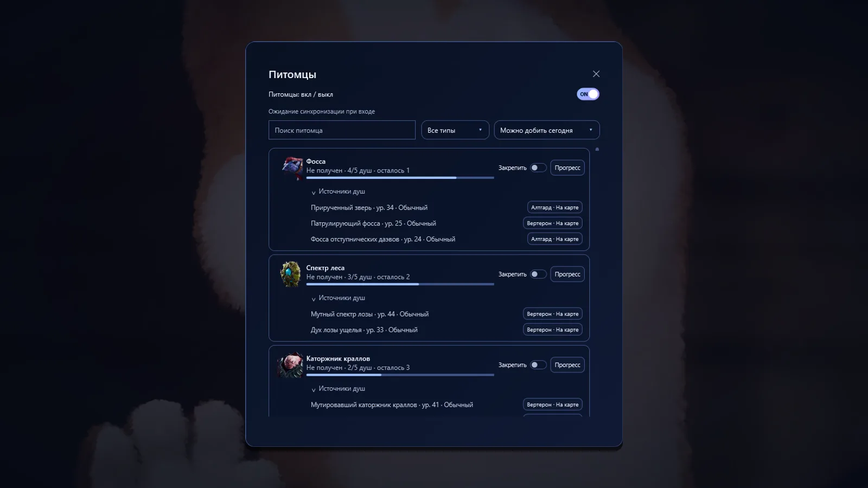Click 'Дух лозы ущелья · ур. 33' row
Image resolution: width=868 pixels, height=488 pixels.
tap(364, 330)
